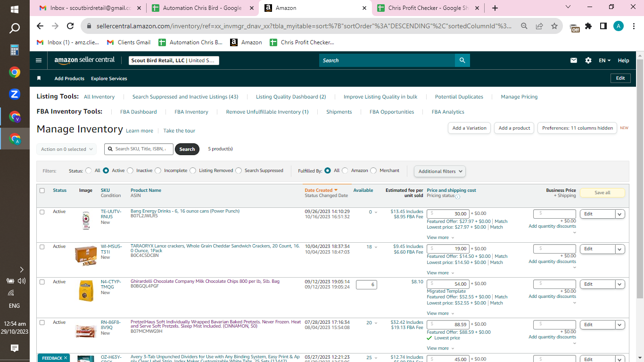This screenshot has height=362, width=644.
Task: Click the black Search button beside the SKU field
Action: 187,149
